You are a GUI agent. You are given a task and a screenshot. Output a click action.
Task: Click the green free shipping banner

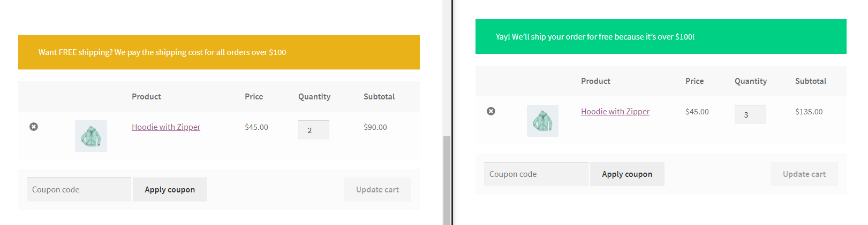point(661,37)
